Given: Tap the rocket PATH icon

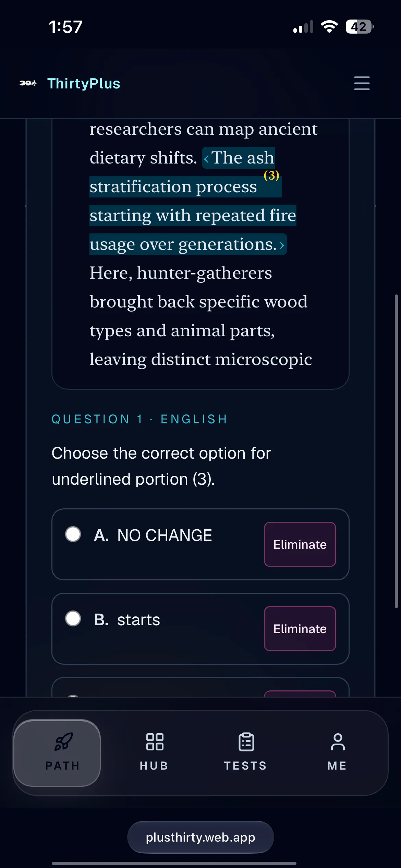Looking at the screenshot, I should click(63, 742).
